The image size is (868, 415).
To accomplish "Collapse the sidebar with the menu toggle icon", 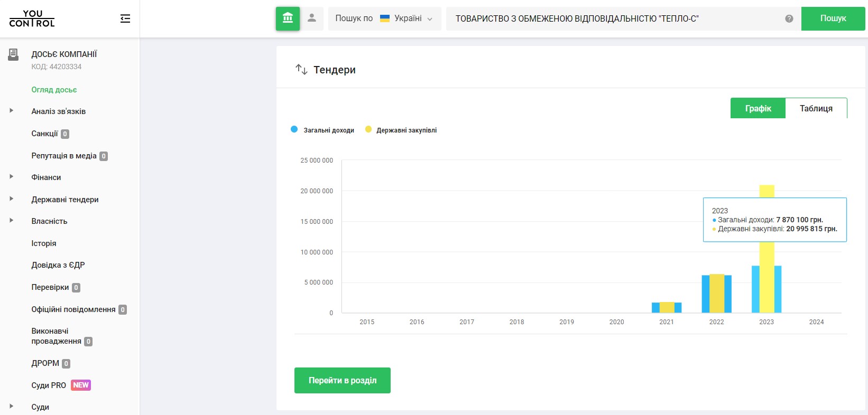I will [x=125, y=18].
